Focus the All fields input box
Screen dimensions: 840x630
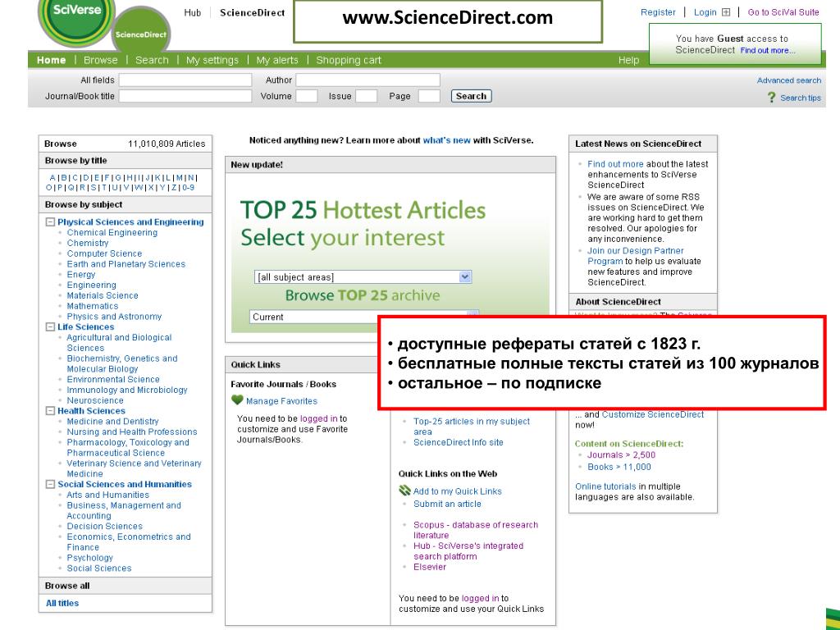tap(185, 80)
